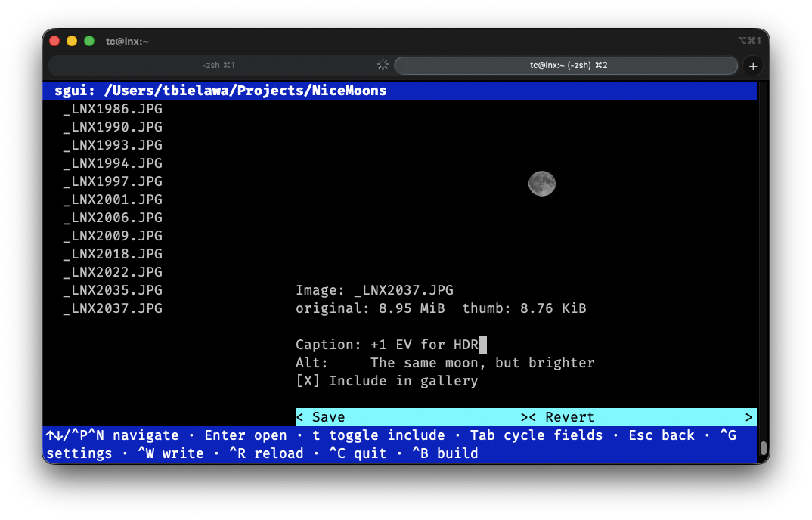Select the tc@lnx:~ (-zsh) ⌘2 tab
This screenshot has width=812, height=520.
[x=566, y=65]
